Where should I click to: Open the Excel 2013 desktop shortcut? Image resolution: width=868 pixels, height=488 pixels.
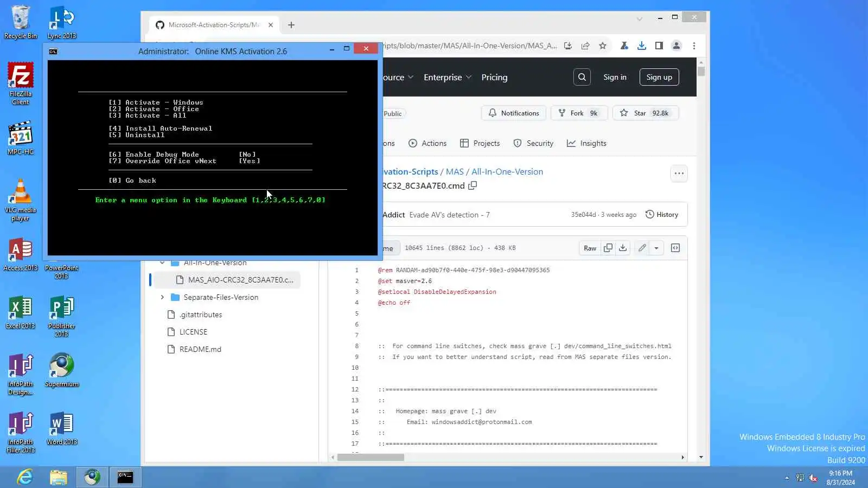21,312
